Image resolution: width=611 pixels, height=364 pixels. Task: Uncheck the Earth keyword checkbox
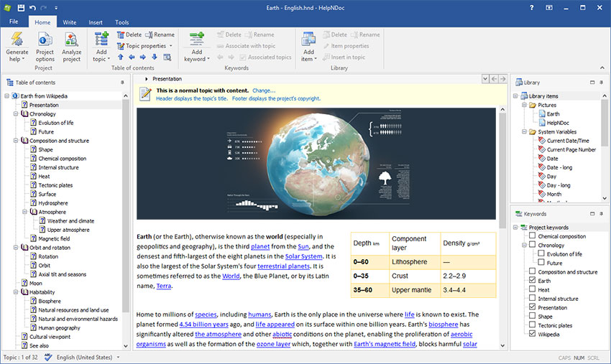tap(532, 281)
